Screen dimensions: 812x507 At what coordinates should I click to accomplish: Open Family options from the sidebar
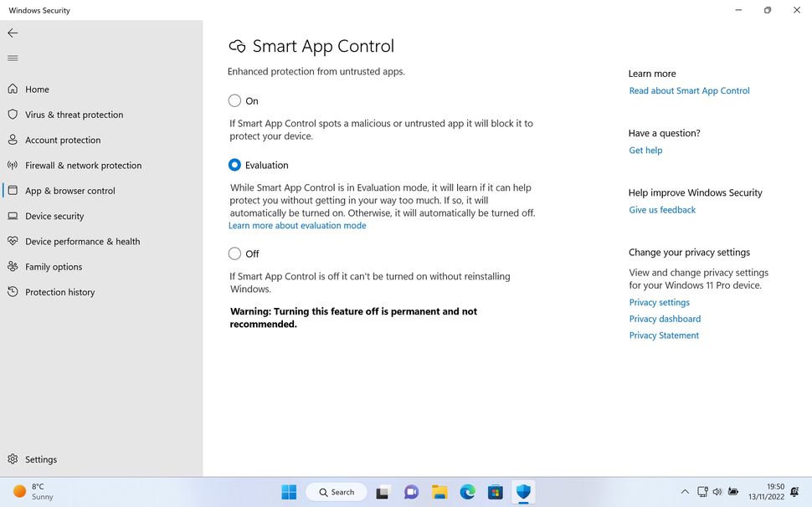[x=13, y=266]
